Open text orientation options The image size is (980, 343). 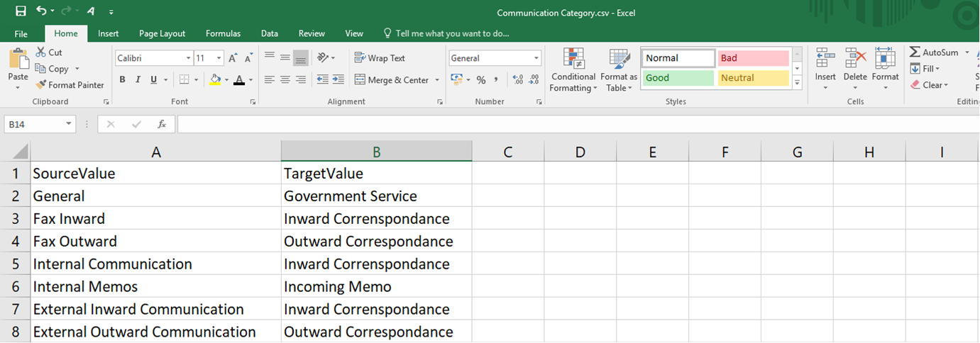326,57
